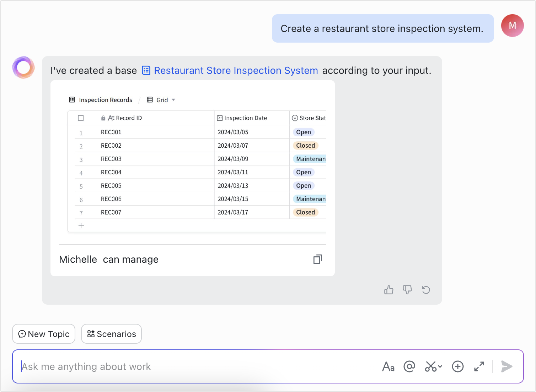This screenshot has height=392, width=536.
Task: Open the Store Status column options
Action: click(295, 118)
